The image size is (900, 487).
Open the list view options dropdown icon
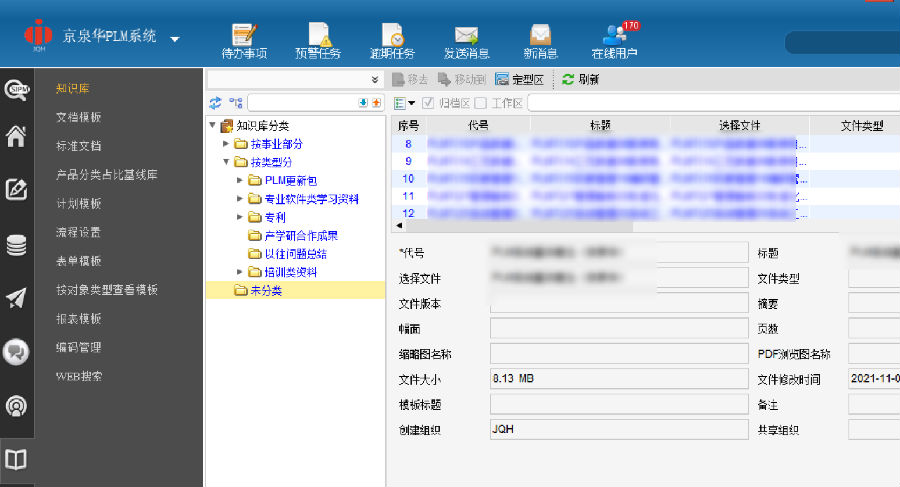(x=405, y=103)
